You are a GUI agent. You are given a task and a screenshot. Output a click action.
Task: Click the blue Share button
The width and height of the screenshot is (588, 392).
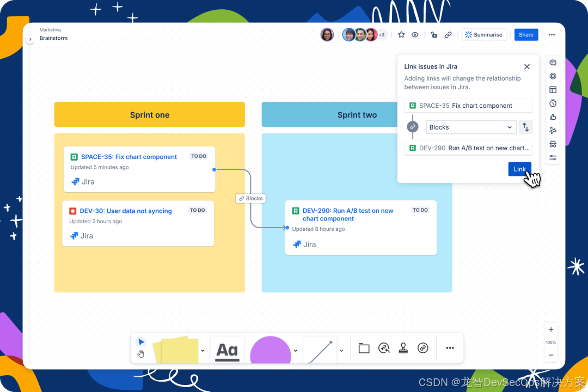526,34
